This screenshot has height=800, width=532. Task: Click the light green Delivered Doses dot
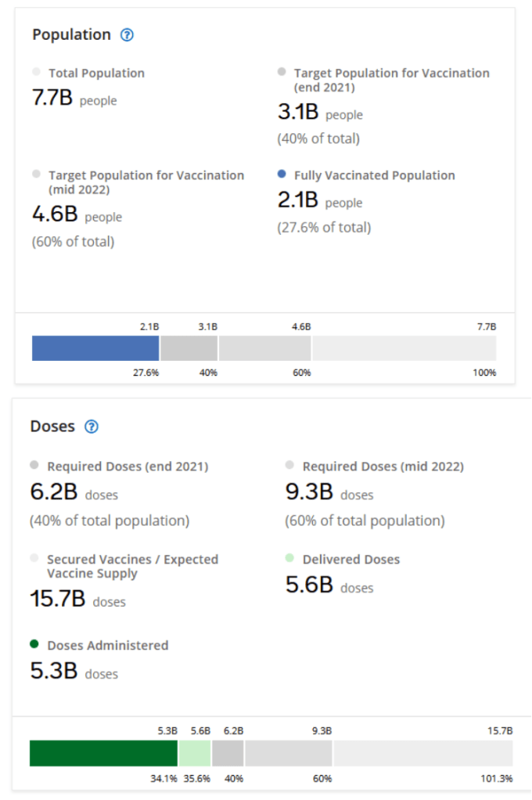coord(289,558)
